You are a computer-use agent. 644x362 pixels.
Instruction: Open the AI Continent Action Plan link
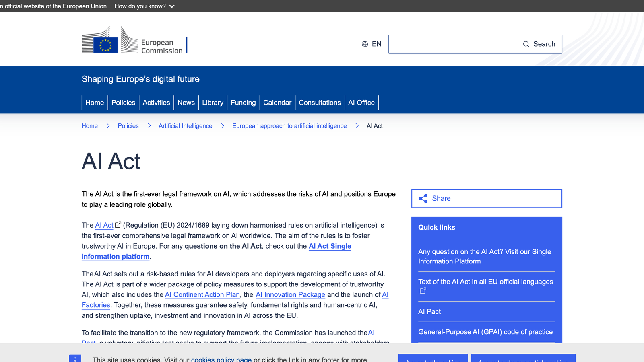pyautogui.click(x=202, y=294)
